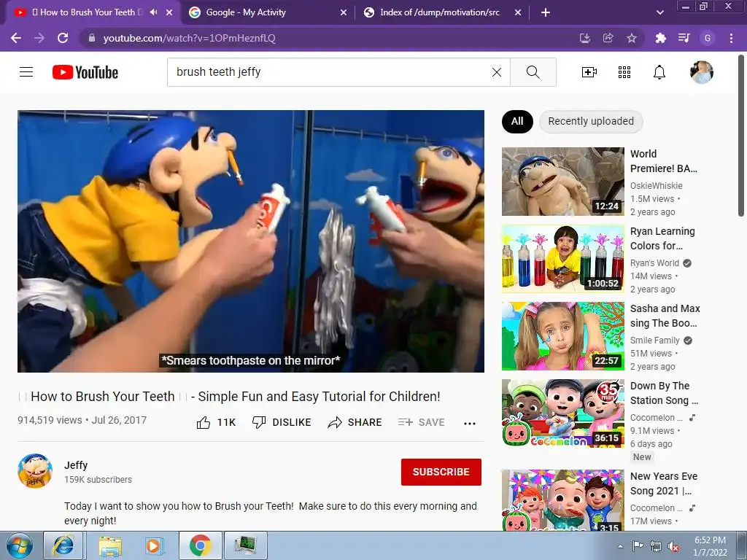Open Windows Explorer folder in taskbar
Viewport: 747px width, 560px height.
pos(110,545)
